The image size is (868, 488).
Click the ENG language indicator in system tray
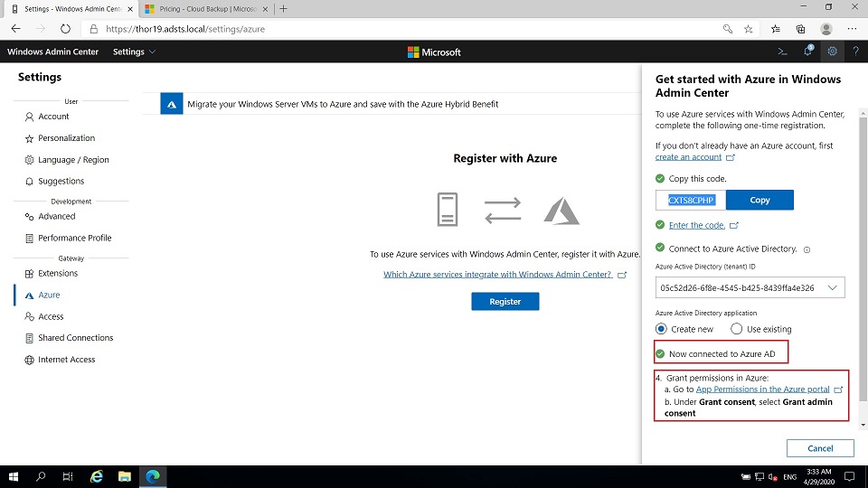[790, 477]
